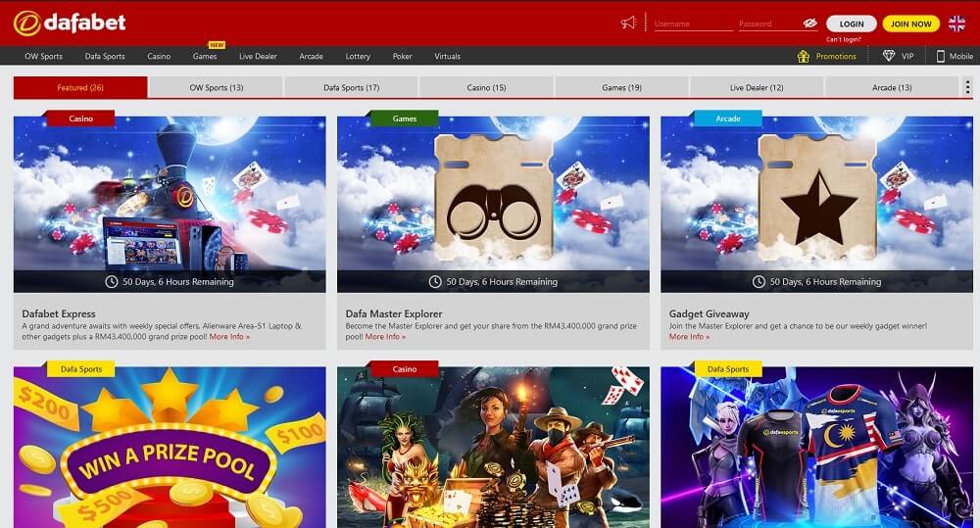Click the clock icon on Gadget Giveaway
This screenshot has height=528, width=980.
[x=759, y=282]
